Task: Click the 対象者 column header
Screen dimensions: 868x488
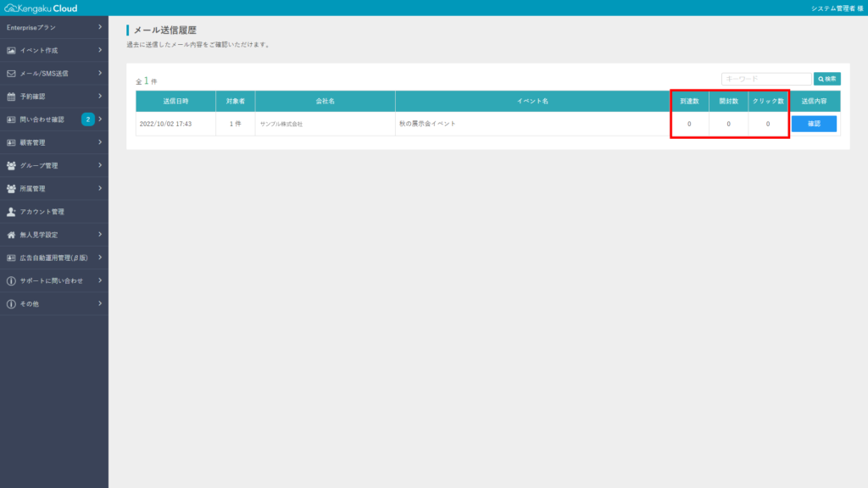Action: pos(236,102)
